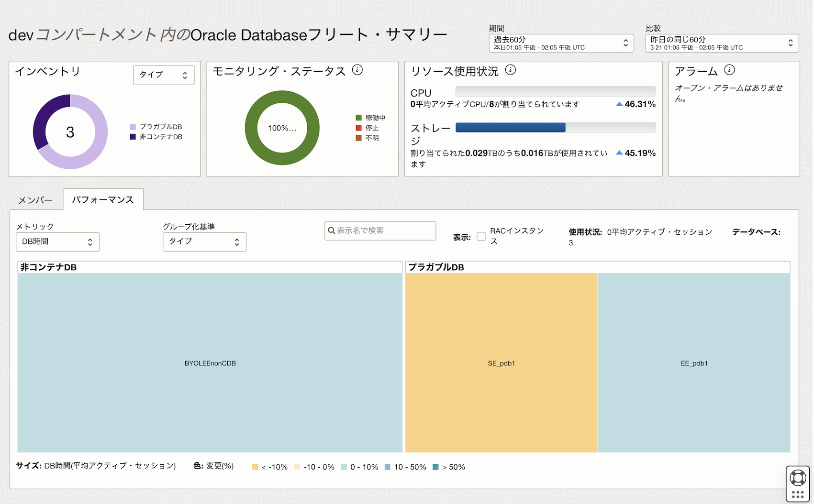The image size is (814, 504).
Task: Click the サイズ: DB時間 legend caption
Action: click(96, 466)
